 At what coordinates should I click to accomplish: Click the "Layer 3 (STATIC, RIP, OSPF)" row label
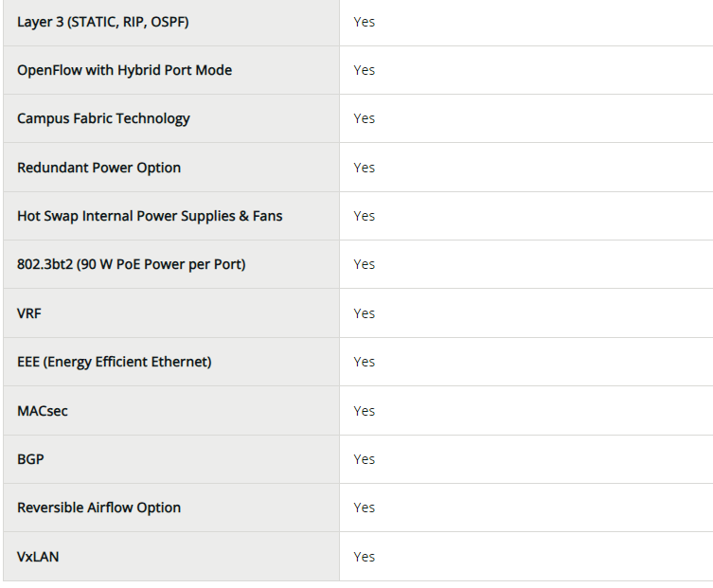tap(102, 21)
